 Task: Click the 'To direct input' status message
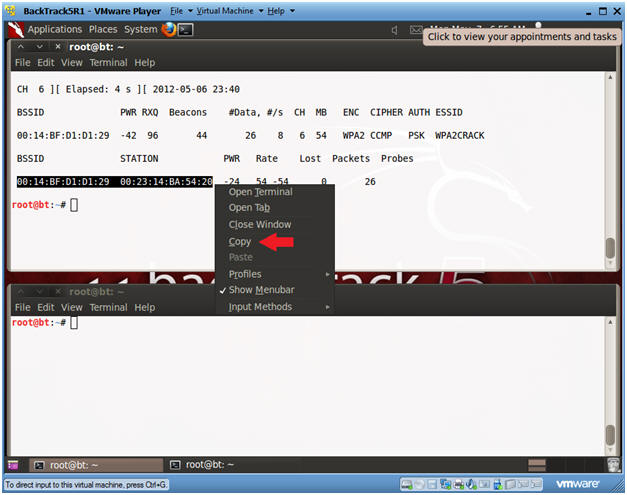click(86, 485)
